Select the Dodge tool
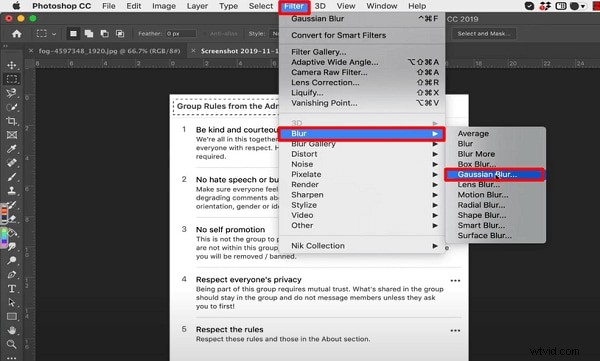This screenshot has width=600, height=361. tap(11, 260)
